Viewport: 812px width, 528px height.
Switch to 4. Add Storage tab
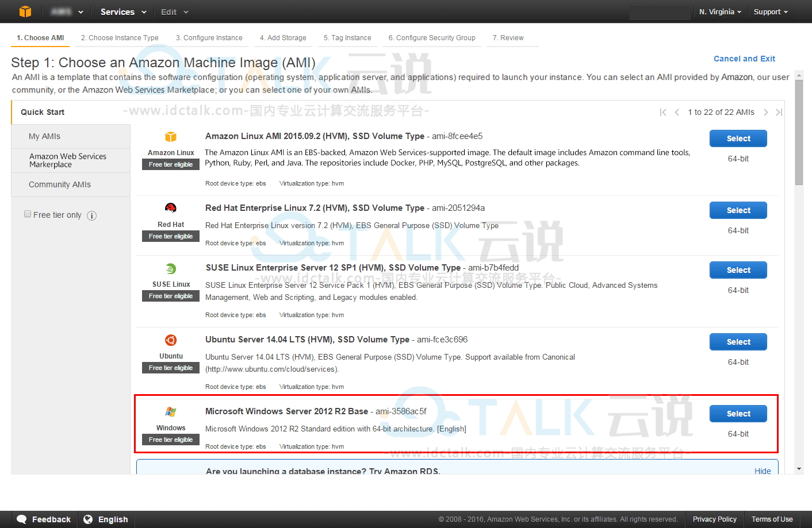283,38
